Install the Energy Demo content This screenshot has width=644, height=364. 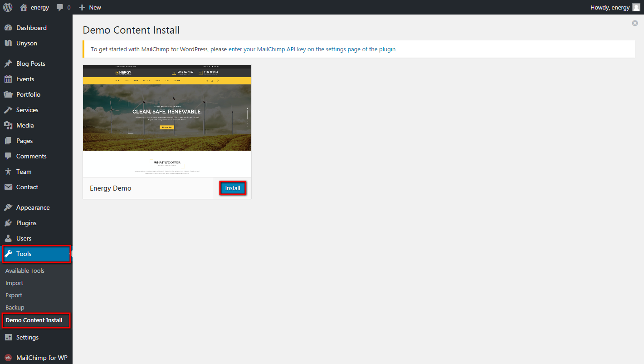pyautogui.click(x=233, y=188)
